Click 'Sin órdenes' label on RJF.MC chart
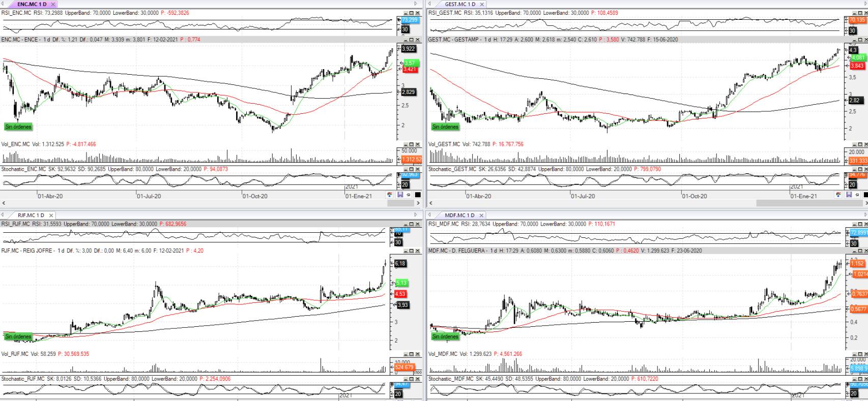Viewport: 868px width, 401px height. tap(18, 336)
